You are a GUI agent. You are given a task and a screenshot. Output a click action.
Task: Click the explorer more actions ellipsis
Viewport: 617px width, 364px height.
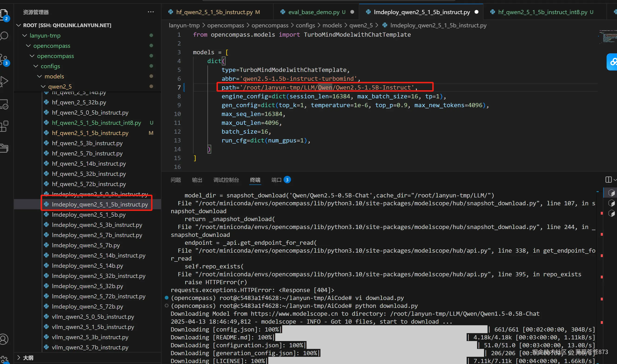click(x=151, y=12)
